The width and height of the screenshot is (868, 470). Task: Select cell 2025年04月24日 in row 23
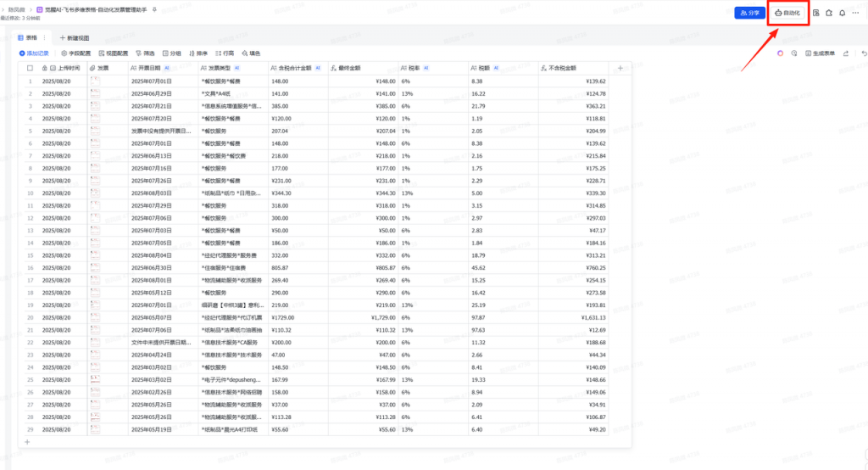point(164,355)
